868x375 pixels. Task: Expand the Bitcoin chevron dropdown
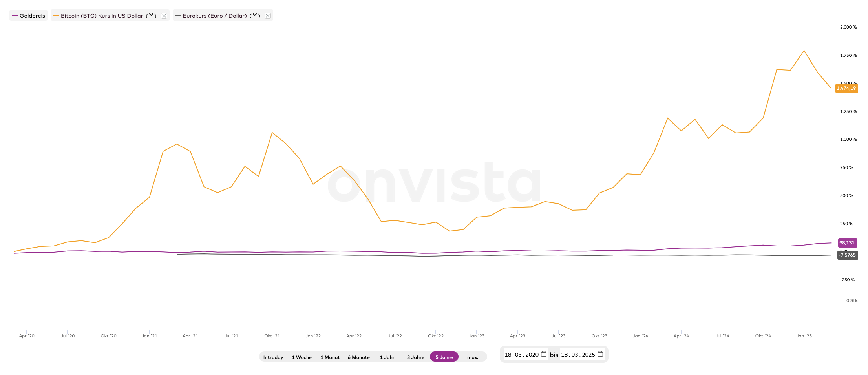click(151, 15)
